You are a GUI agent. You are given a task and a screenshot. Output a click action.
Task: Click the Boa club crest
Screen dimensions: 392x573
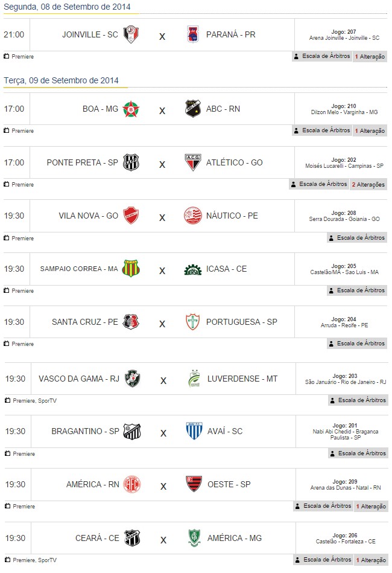point(130,109)
